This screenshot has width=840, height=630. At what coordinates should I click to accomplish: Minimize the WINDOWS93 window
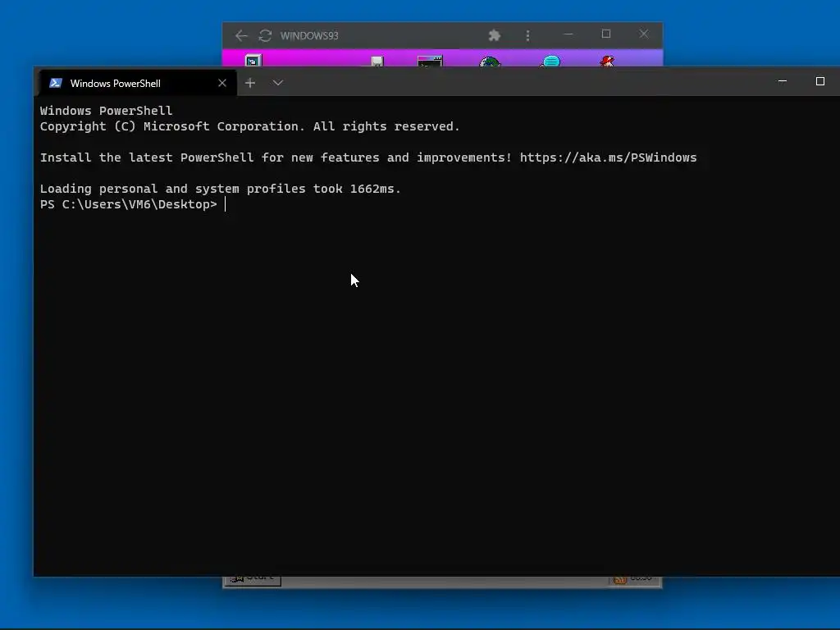coord(568,34)
